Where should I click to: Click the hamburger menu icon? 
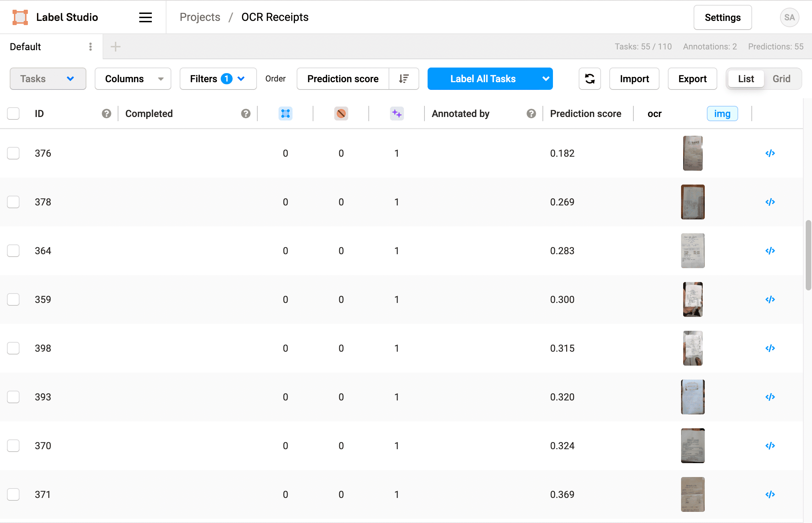(x=145, y=17)
